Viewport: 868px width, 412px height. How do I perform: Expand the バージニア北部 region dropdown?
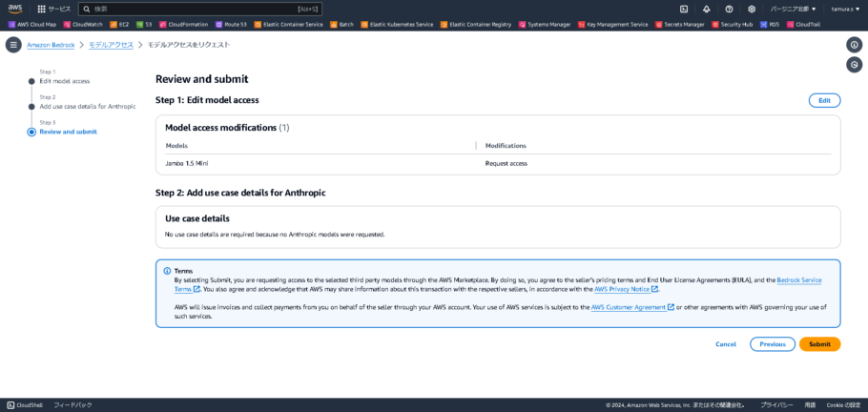click(793, 9)
